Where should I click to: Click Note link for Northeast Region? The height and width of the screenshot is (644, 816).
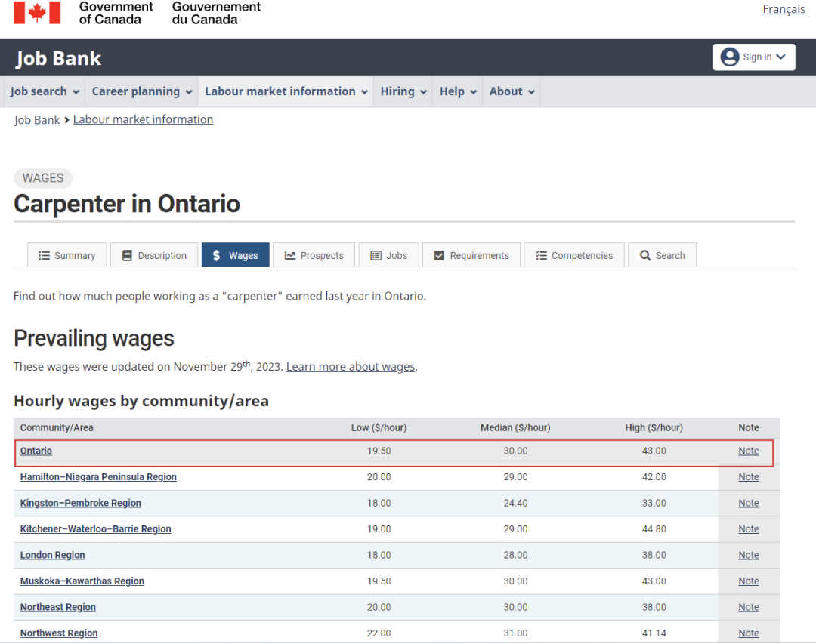coord(748,607)
